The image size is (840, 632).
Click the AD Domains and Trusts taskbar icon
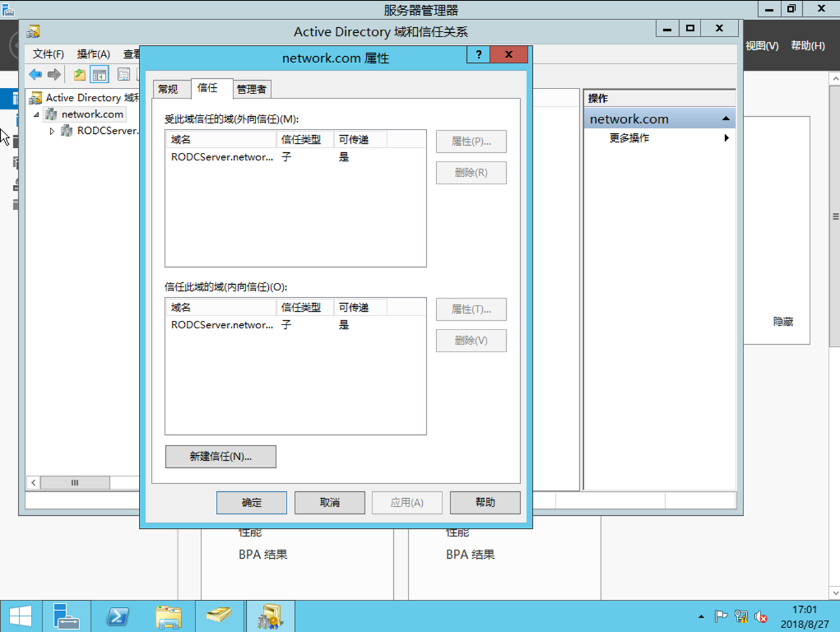(x=270, y=616)
